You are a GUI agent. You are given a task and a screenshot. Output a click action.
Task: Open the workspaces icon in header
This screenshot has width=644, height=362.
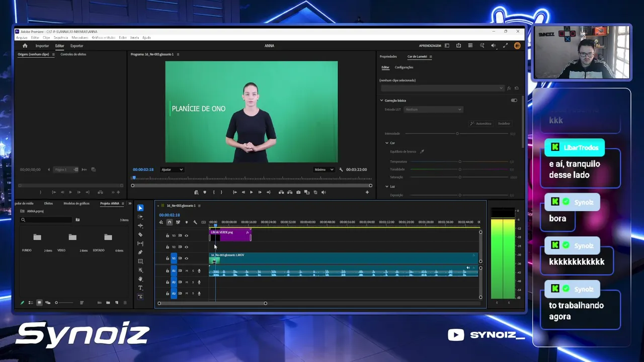[x=447, y=46]
